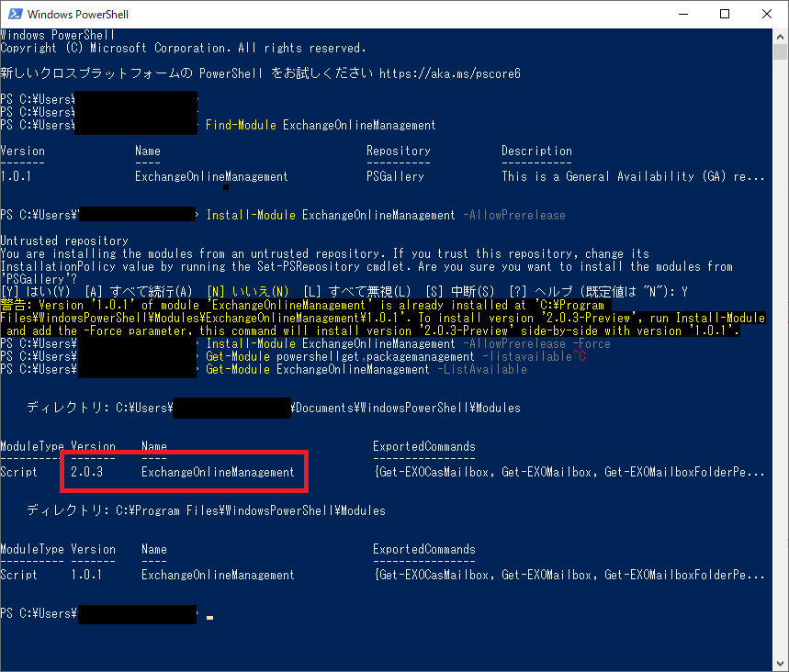Click the console scrollbar down arrow

tap(781, 663)
